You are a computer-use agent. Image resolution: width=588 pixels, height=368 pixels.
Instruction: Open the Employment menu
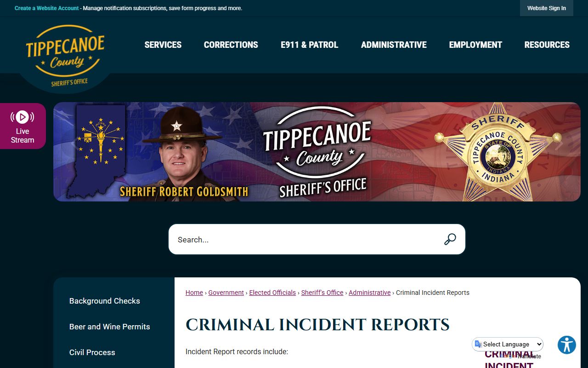(x=475, y=45)
